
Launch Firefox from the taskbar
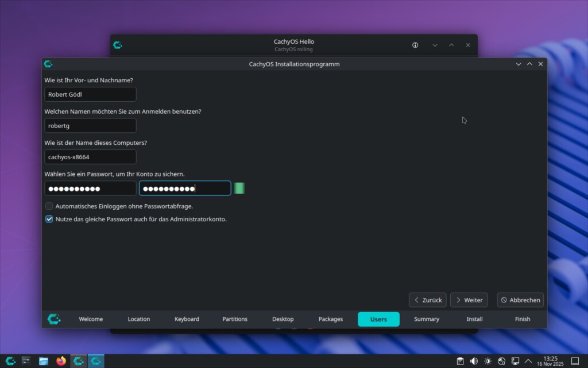61,361
